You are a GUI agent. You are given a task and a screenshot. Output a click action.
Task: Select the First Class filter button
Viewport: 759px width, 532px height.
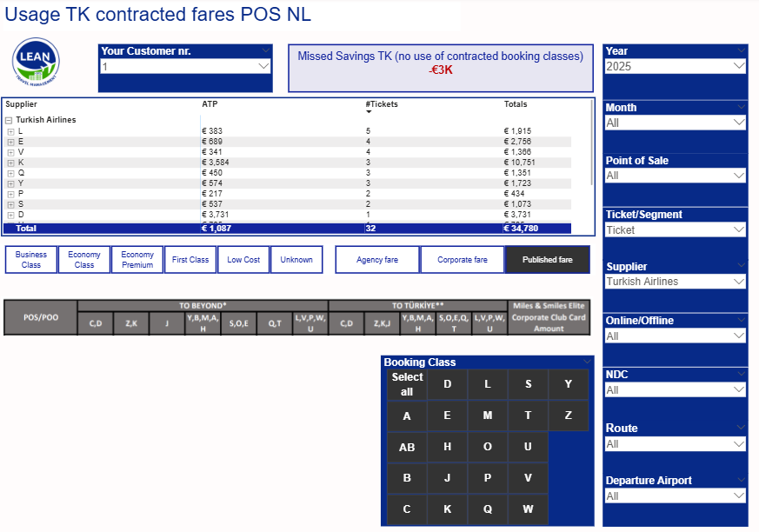click(x=190, y=259)
